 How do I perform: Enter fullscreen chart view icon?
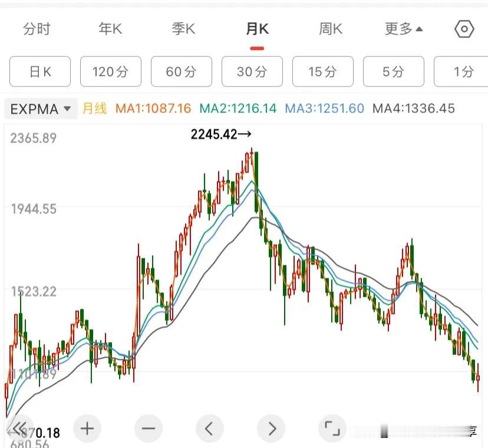(332, 429)
